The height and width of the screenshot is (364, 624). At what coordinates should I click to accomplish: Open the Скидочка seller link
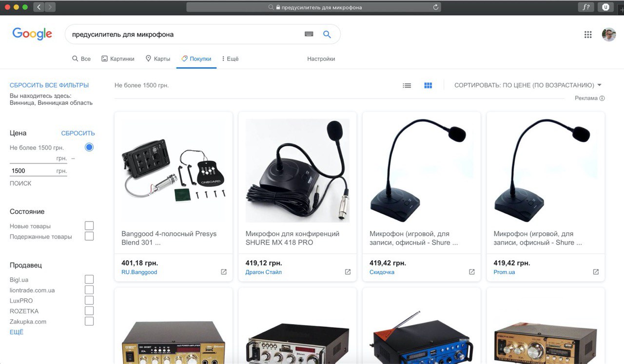click(x=382, y=272)
